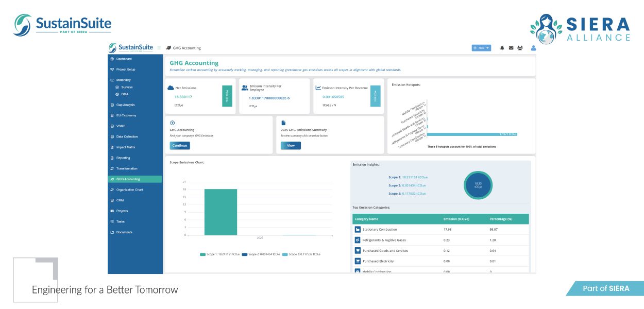Open Surveys under Materiality

tap(127, 87)
